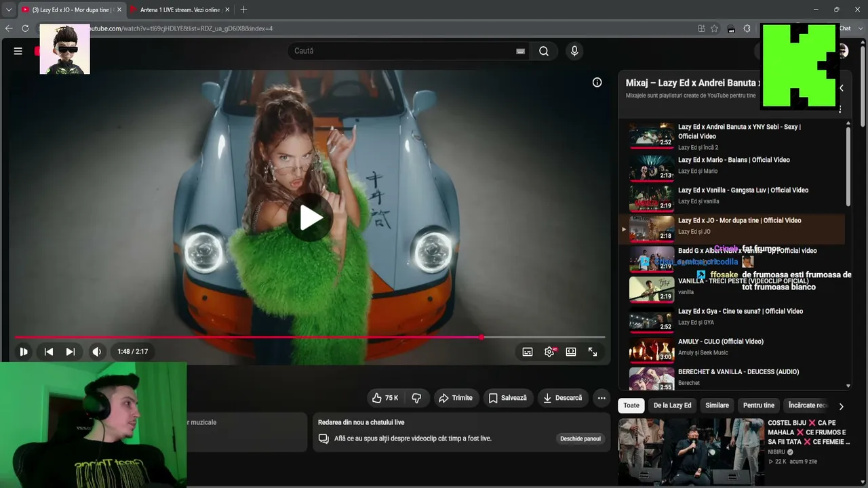Open the playlist three-dot options menu
868x488 pixels.
coord(840,109)
